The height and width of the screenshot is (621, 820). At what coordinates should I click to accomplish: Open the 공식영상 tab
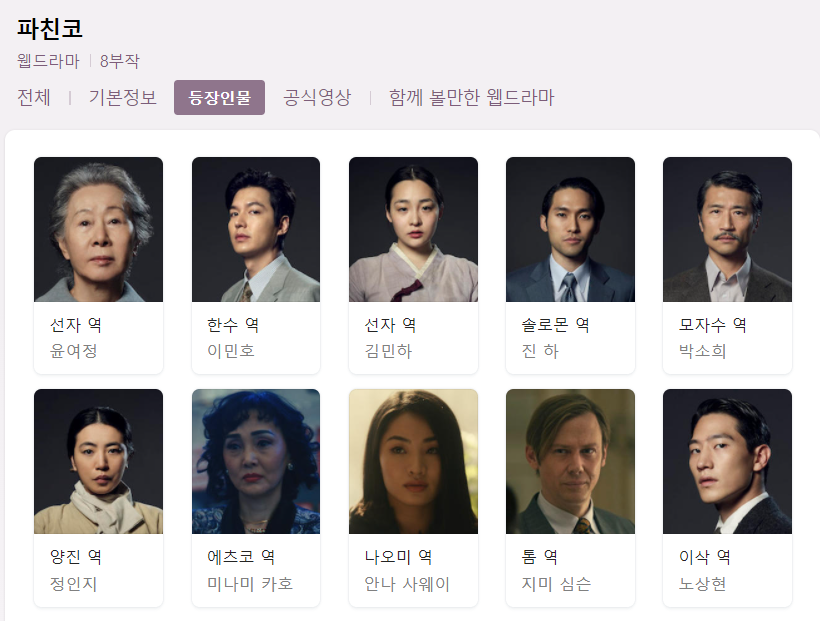317,97
